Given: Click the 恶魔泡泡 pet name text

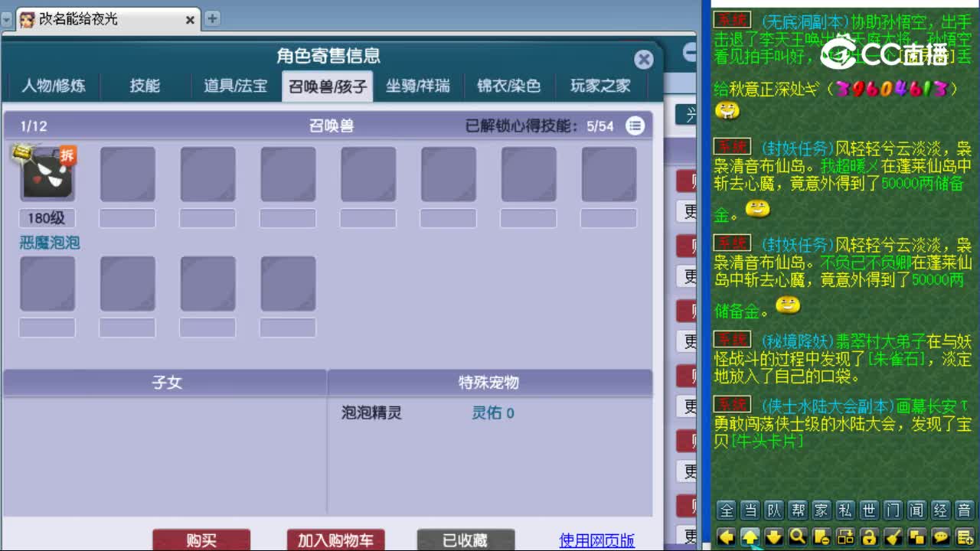Looking at the screenshot, I should click(x=49, y=243).
